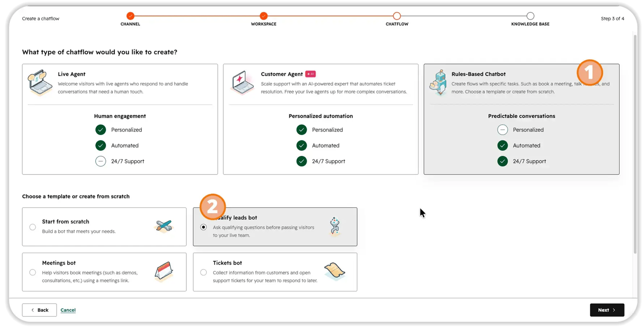Screen dimensions: 644x328
Task: Click 'Ask qualifying questions' description text
Action: coord(264,231)
